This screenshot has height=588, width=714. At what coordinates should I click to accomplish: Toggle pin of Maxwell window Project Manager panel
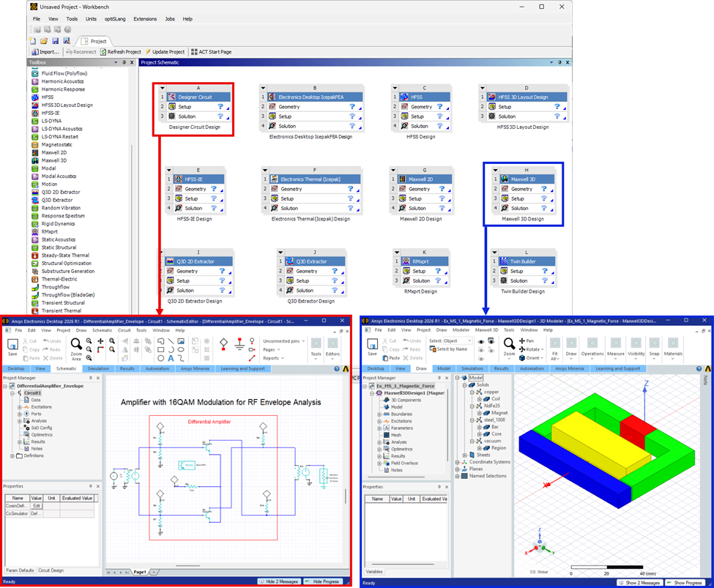[x=439, y=378]
